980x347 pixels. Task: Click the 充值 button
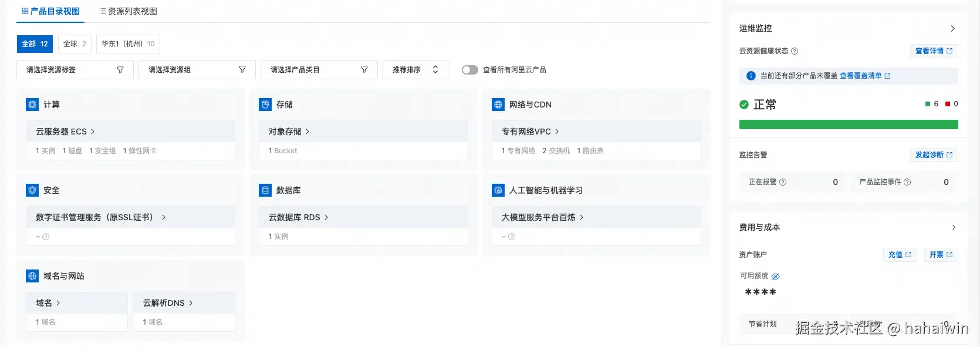tap(900, 255)
